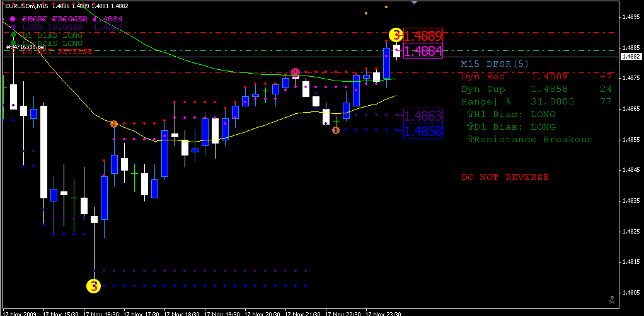The image size is (644, 316).
Task: Click the Dyn Sup value 1.4858
Action: coord(549,89)
